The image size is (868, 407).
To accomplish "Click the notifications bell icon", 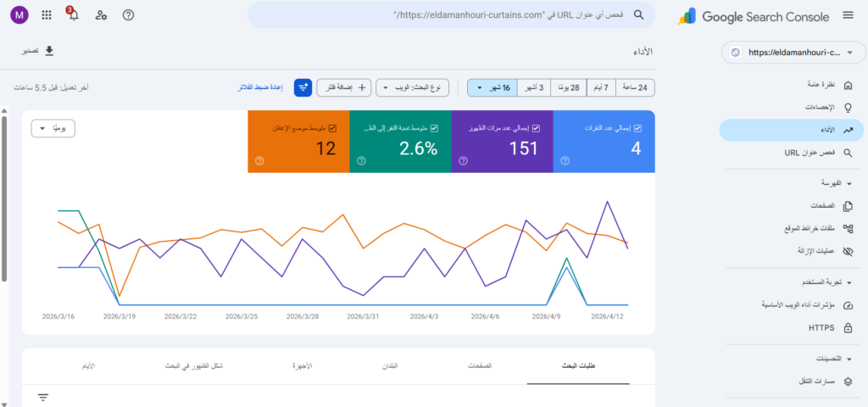I will click(73, 15).
